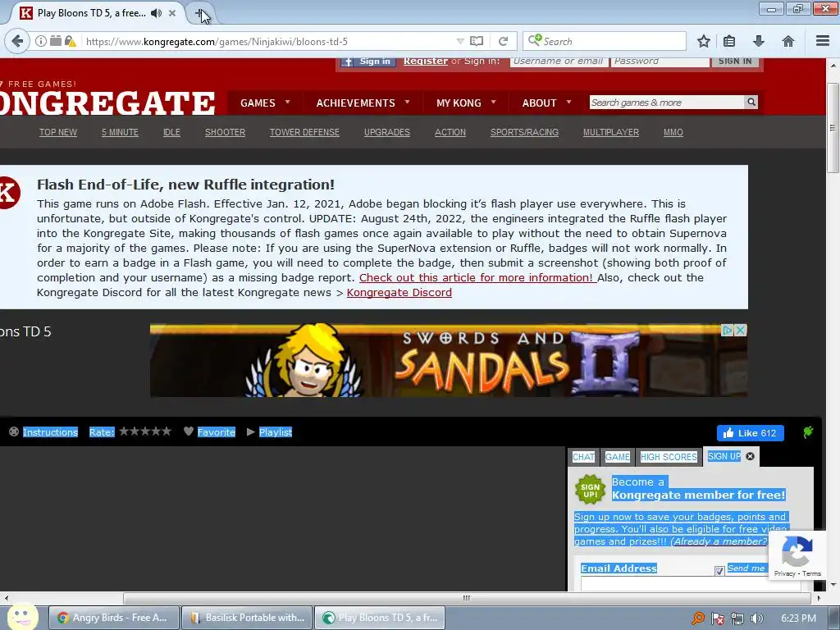This screenshot has height=630, width=840.
Task: Select the SIGN UP tab
Action: point(724,456)
